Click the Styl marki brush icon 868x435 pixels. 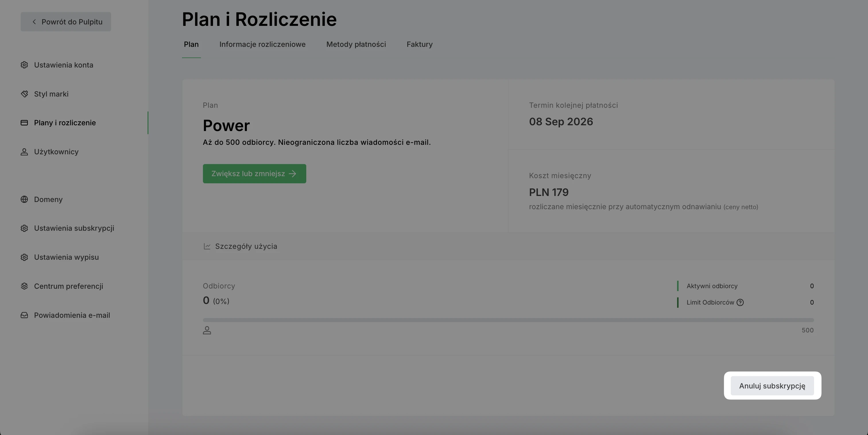coord(24,94)
